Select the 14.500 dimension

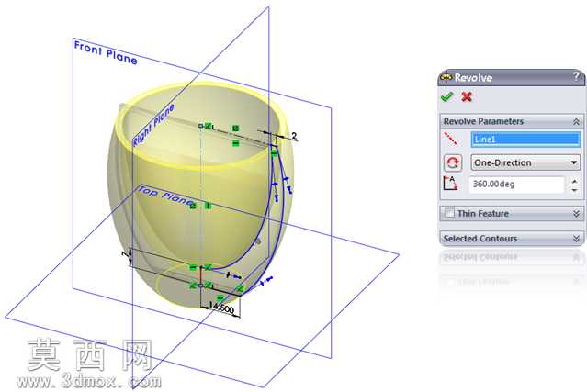220,308
